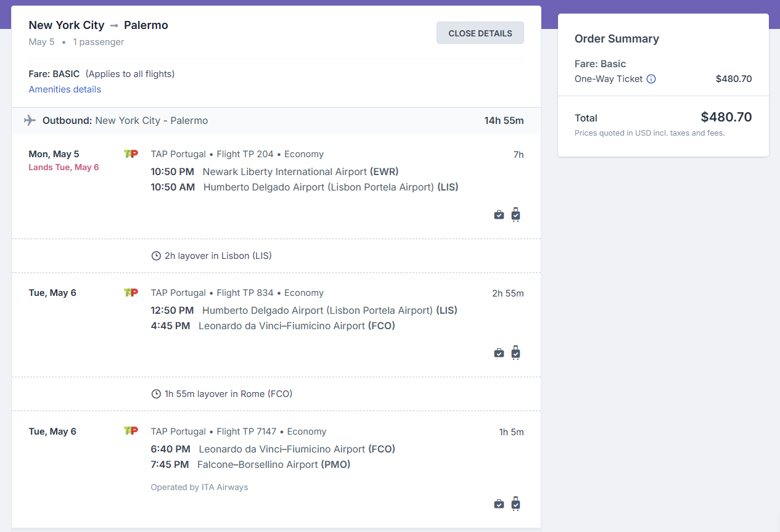Click personal item bag icon for TP 834
This screenshot has width=780, height=532.
[499, 354]
